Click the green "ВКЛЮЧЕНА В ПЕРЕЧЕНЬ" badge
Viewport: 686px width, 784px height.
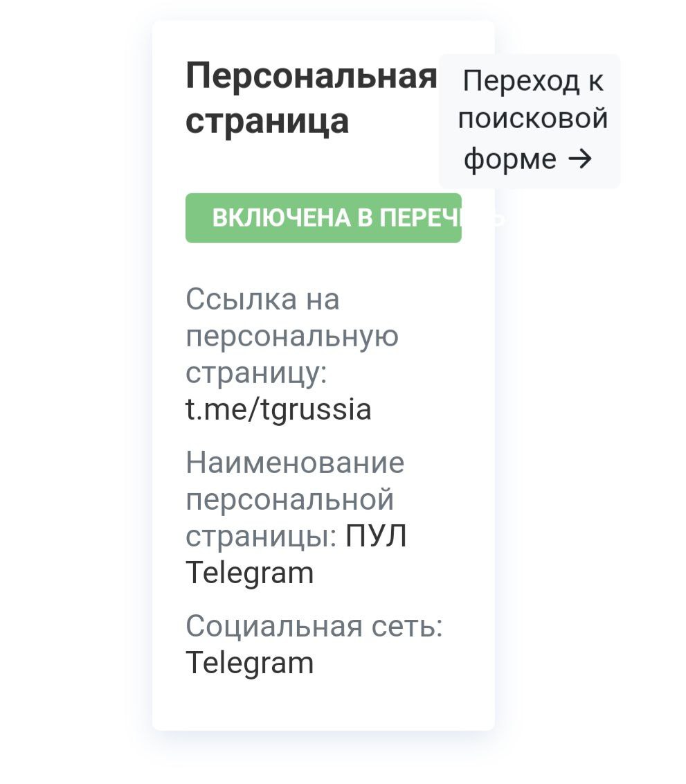click(x=323, y=218)
